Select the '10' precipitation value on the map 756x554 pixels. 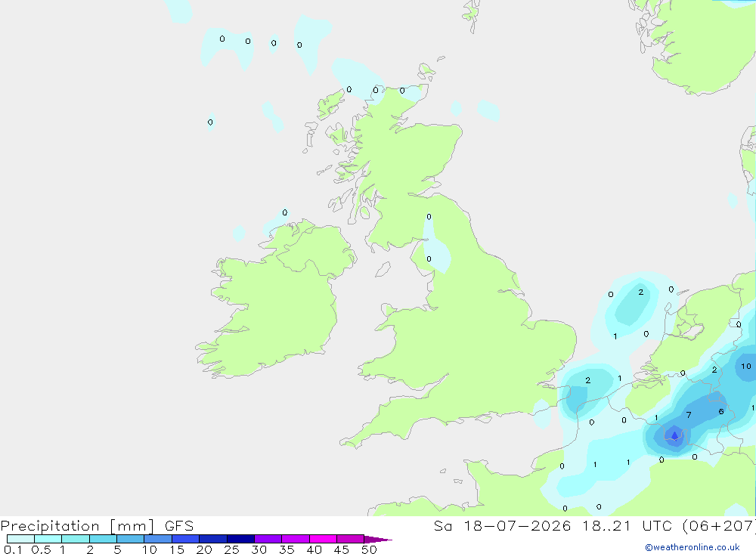tap(746, 366)
